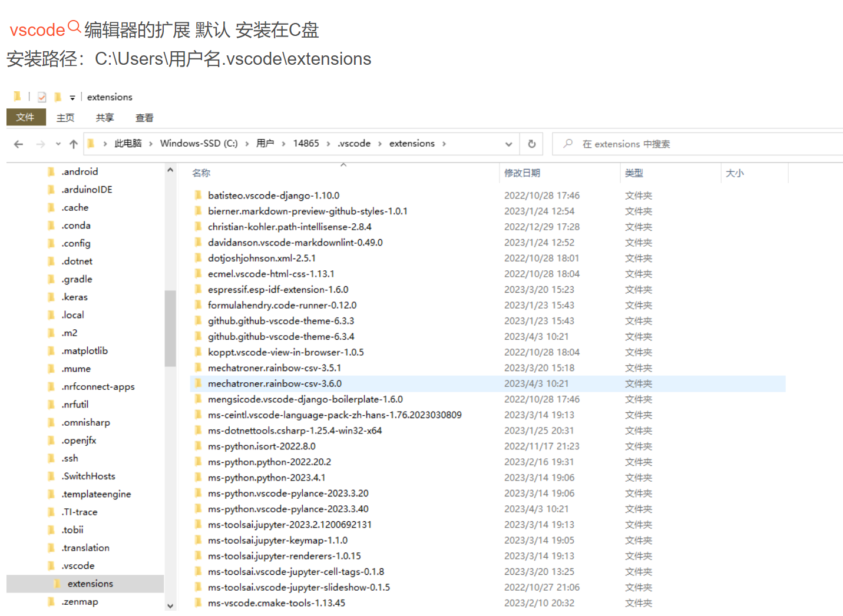Open the 文件 ribbon tab
This screenshot has height=616, width=843.
tap(26, 117)
